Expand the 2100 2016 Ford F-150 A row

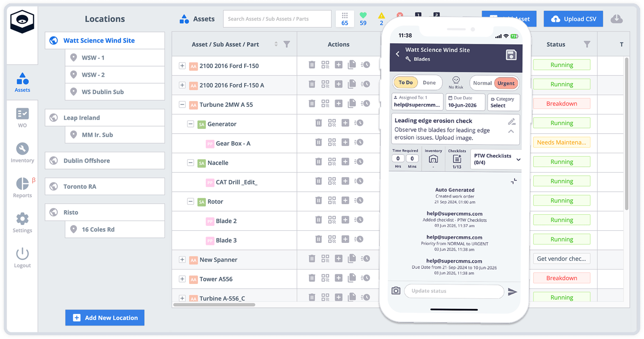coord(182,85)
